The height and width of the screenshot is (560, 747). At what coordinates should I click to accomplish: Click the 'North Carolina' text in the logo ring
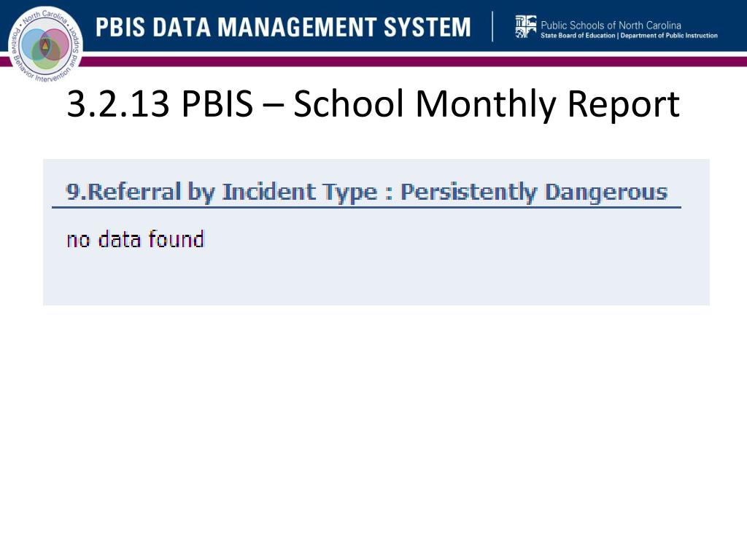click(46, 17)
